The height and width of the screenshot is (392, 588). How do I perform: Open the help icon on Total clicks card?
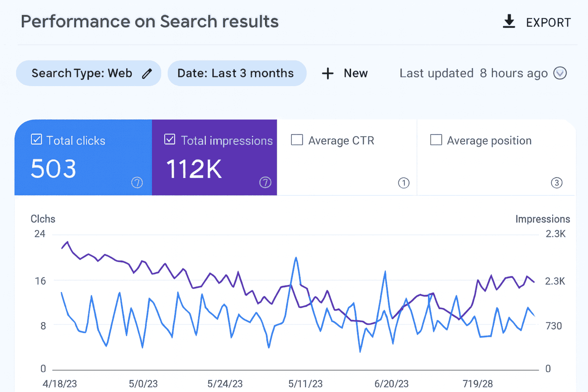point(137,183)
